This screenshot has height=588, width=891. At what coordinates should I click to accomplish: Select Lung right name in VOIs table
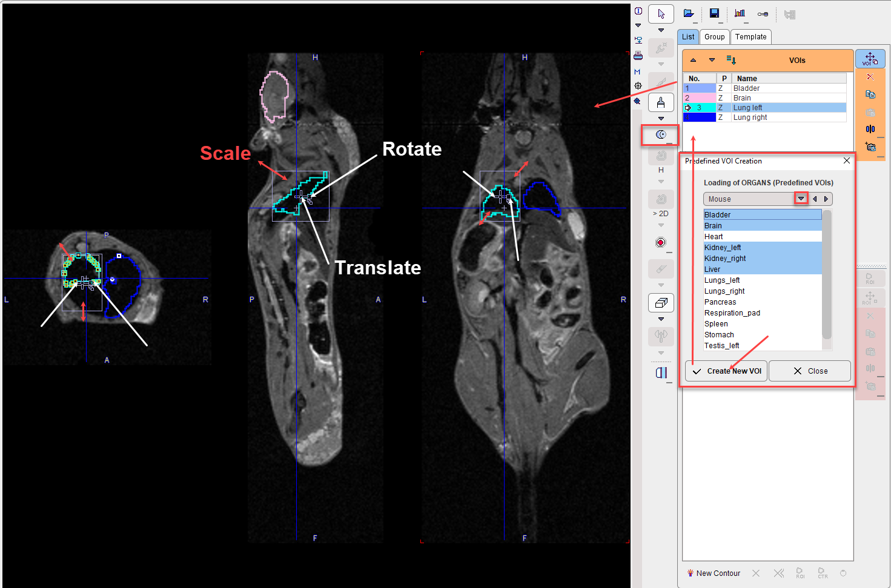click(x=750, y=117)
